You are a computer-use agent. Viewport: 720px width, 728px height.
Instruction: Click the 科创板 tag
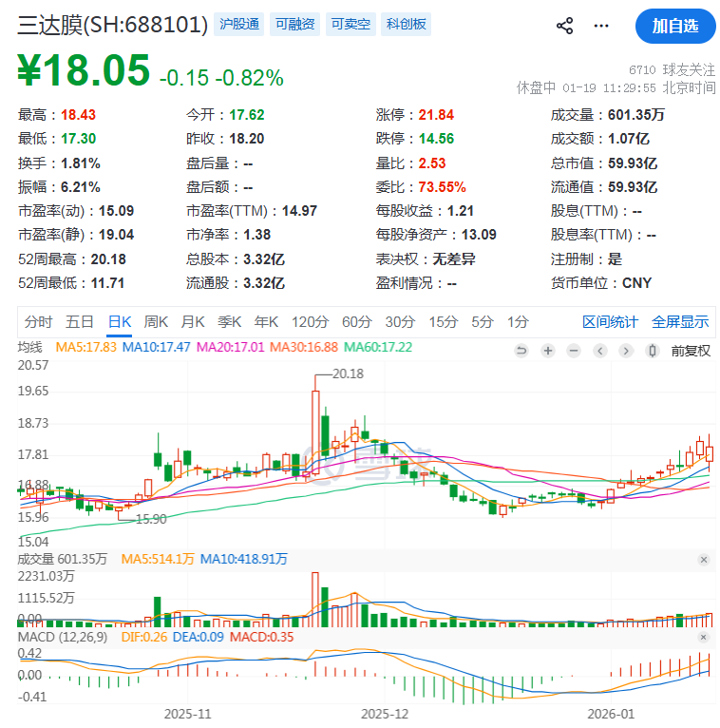coord(406,24)
